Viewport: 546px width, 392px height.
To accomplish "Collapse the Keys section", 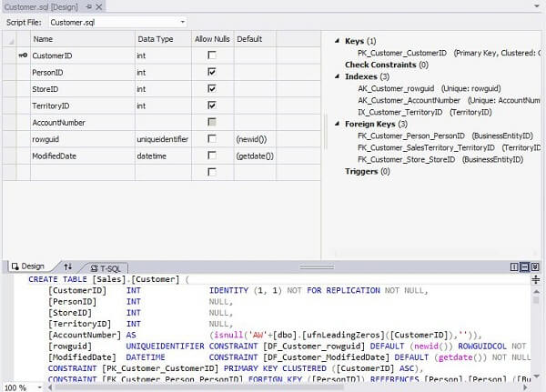I will (337, 41).
